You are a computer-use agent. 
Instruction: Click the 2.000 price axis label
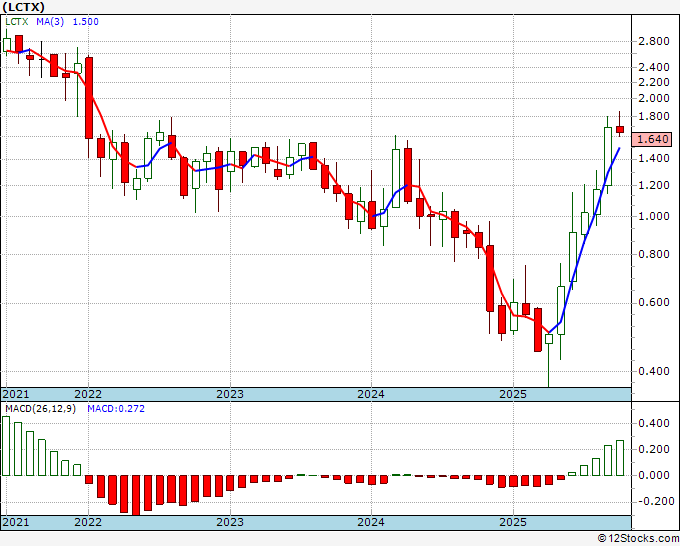pos(654,98)
